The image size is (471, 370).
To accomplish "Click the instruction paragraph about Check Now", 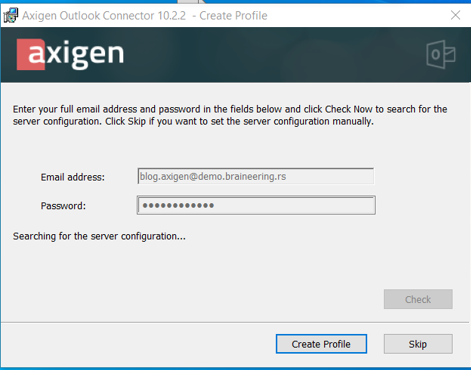I will (230, 115).
